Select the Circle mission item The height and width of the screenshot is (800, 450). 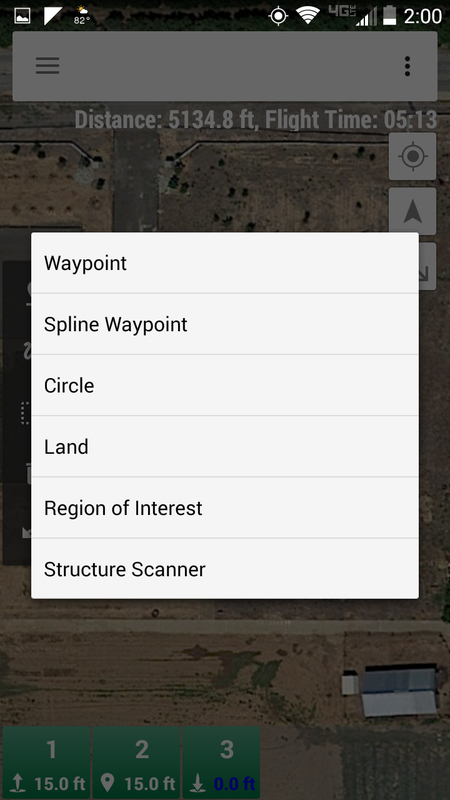pyautogui.click(x=225, y=385)
